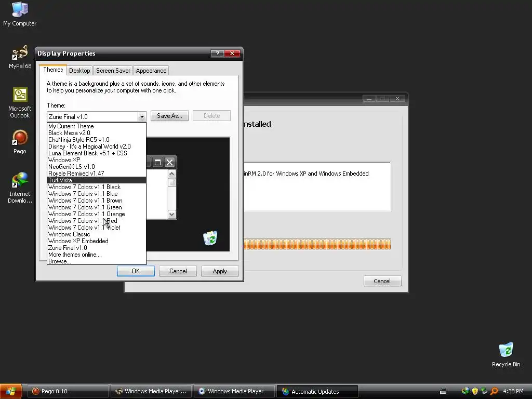Click the 4:38 PM system clock

513,391
